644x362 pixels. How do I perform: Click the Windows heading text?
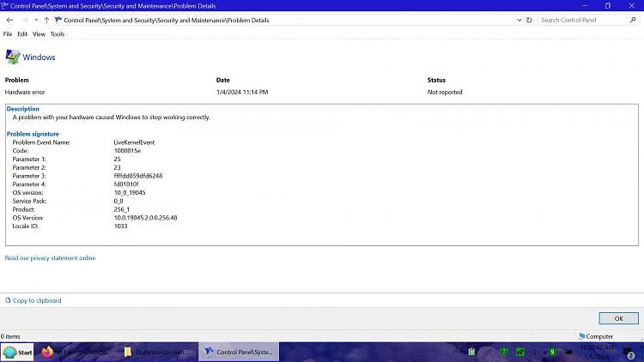point(39,57)
